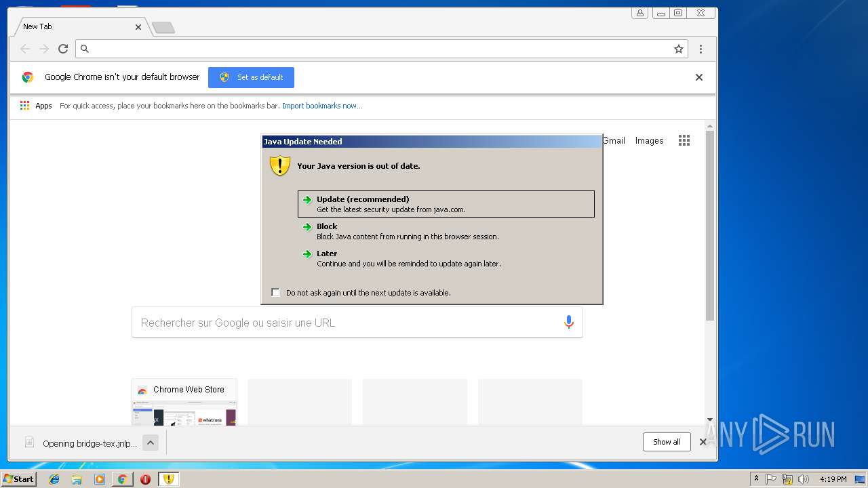Click Set as default button
This screenshot has width=868, height=488.
[x=251, y=77]
